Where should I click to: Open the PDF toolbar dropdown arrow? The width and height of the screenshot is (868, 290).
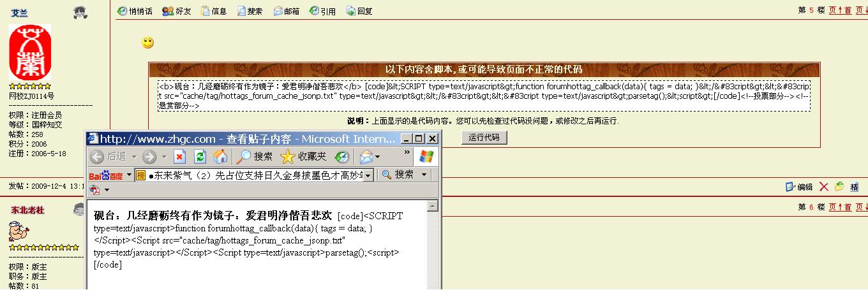click(107, 191)
